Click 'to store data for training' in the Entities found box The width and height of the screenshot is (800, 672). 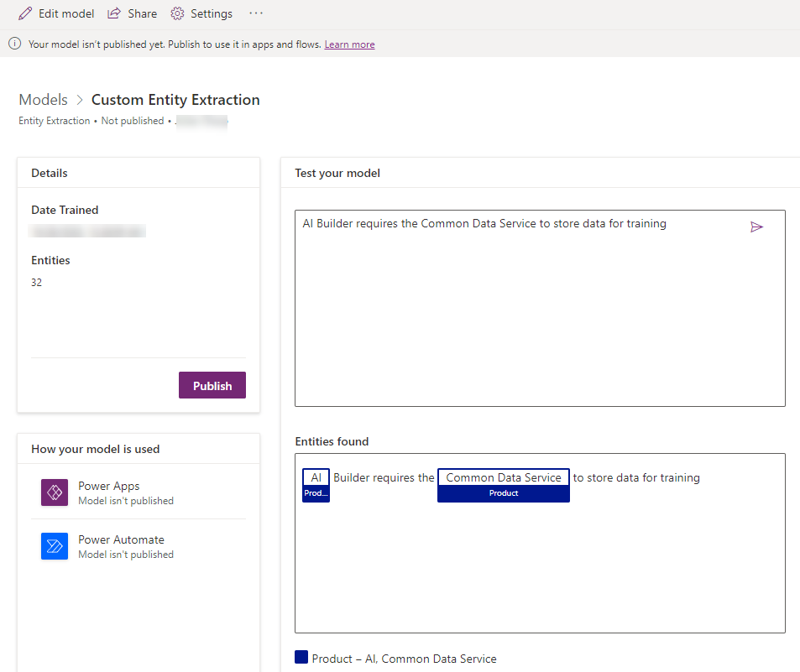tap(636, 477)
